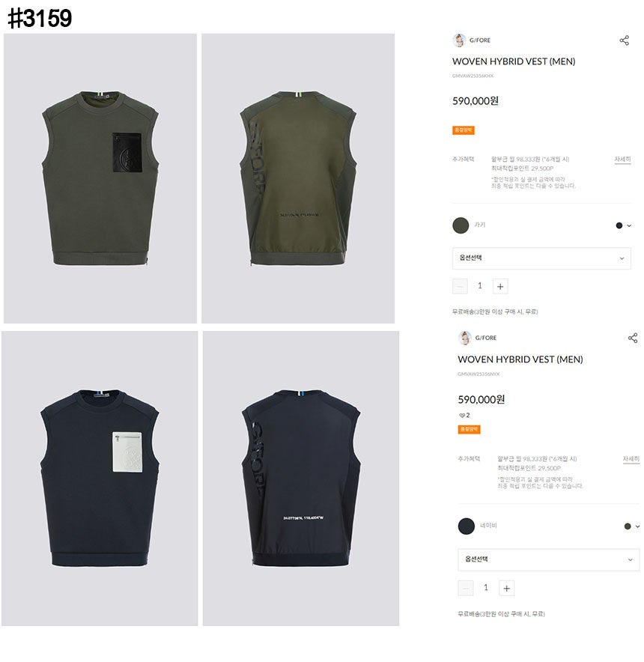
Task: Click share icon for khaki vest listing
Action: (624, 40)
